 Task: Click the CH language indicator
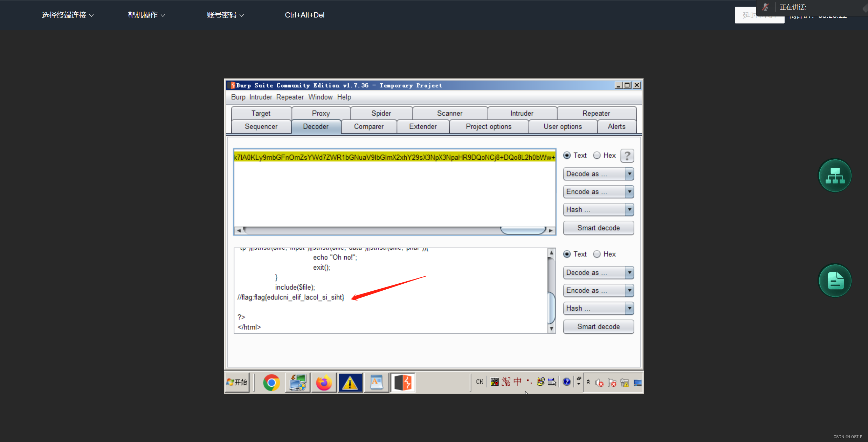click(x=480, y=382)
